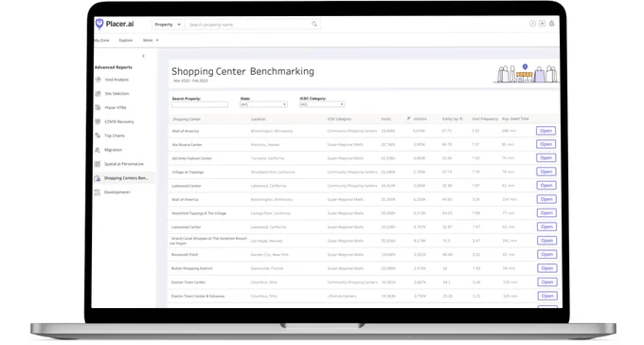Click Honolulu, Hawaii location cell

pos(265,145)
